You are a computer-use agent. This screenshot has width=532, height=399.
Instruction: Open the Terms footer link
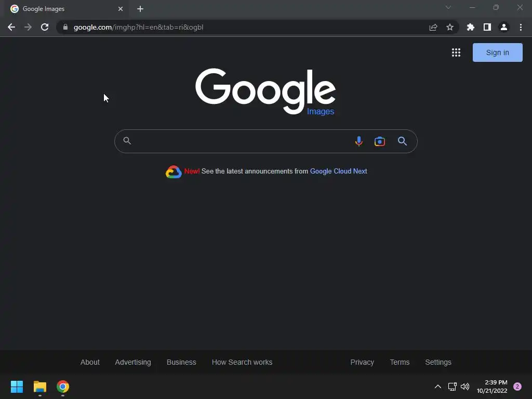[x=400, y=362]
